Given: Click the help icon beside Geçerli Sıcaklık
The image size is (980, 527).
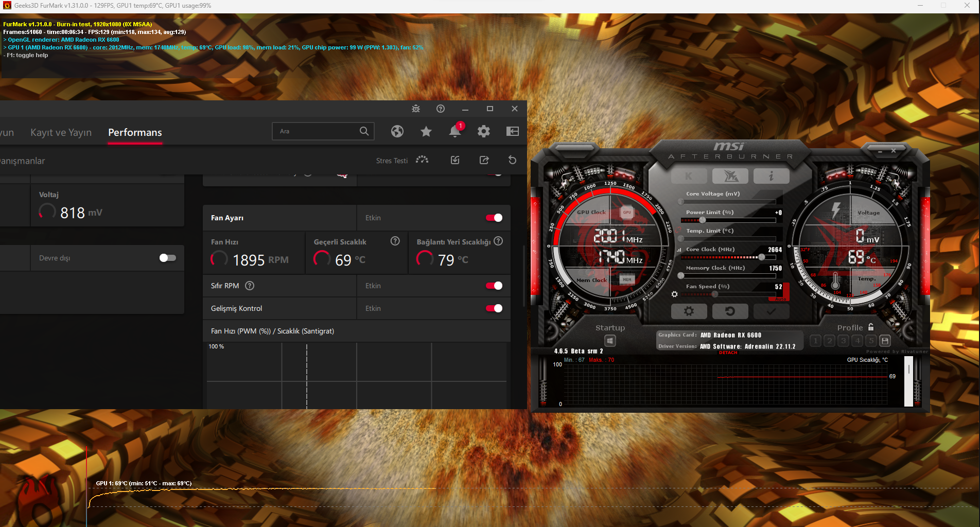Looking at the screenshot, I should click(x=395, y=241).
